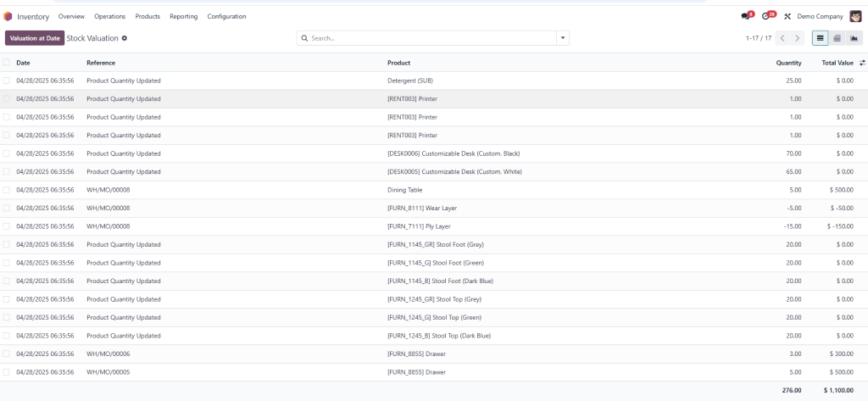Expand the search options dropdown arrow

coord(563,38)
